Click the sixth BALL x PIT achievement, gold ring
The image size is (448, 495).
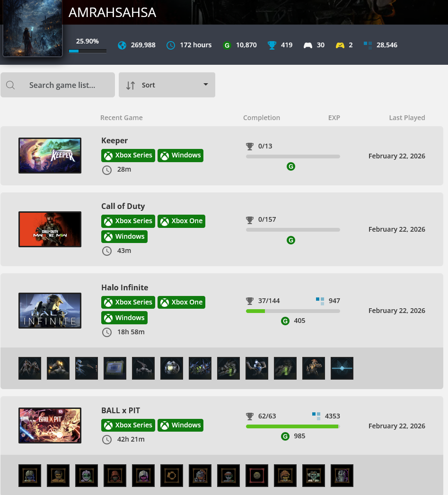point(172,476)
